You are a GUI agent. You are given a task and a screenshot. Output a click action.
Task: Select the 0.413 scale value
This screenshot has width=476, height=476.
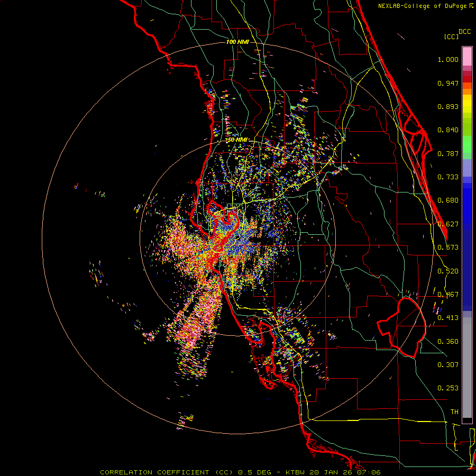[x=448, y=318]
